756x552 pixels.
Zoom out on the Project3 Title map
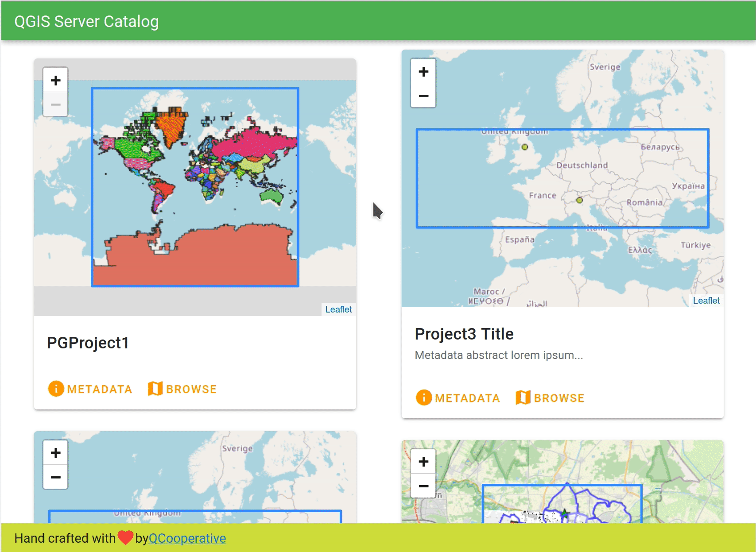(x=423, y=96)
